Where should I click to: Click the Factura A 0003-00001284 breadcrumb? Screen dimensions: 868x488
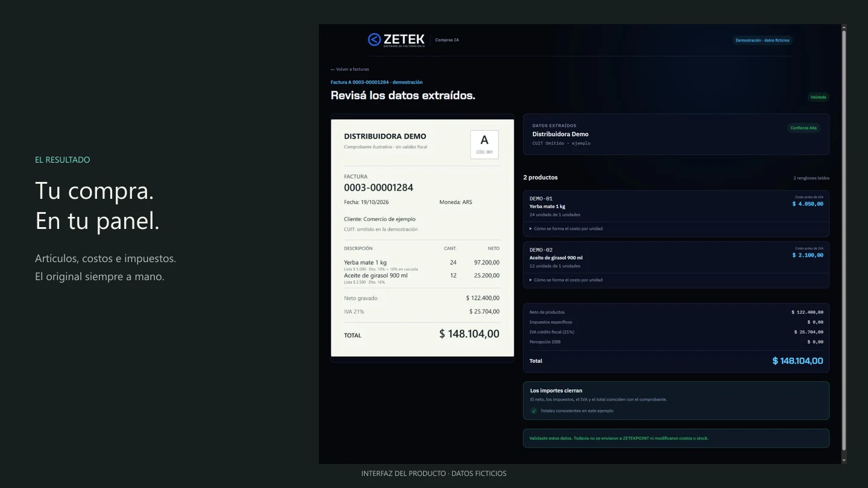pos(377,82)
